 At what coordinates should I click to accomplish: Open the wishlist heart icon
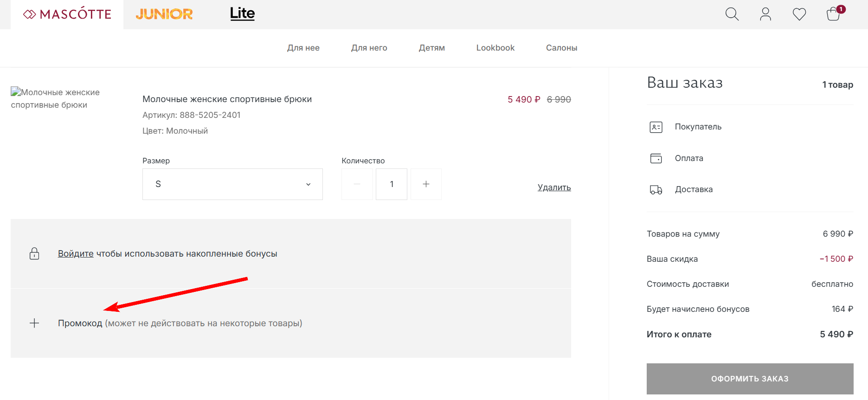pyautogui.click(x=799, y=14)
